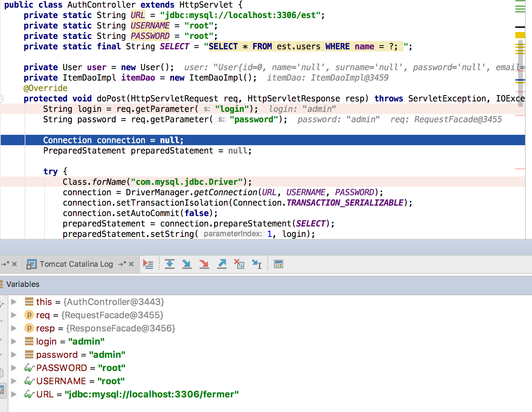Expand the PASSWORD static field node

[14, 368]
